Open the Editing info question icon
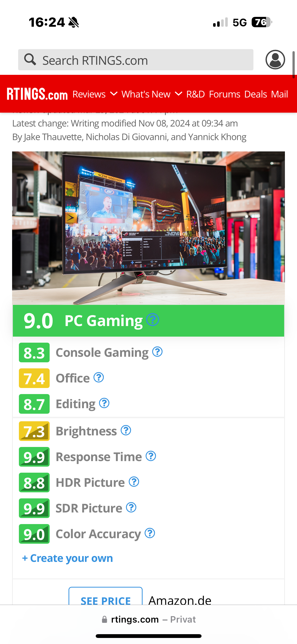This screenshot has width=297, height=644. point(104,403)
